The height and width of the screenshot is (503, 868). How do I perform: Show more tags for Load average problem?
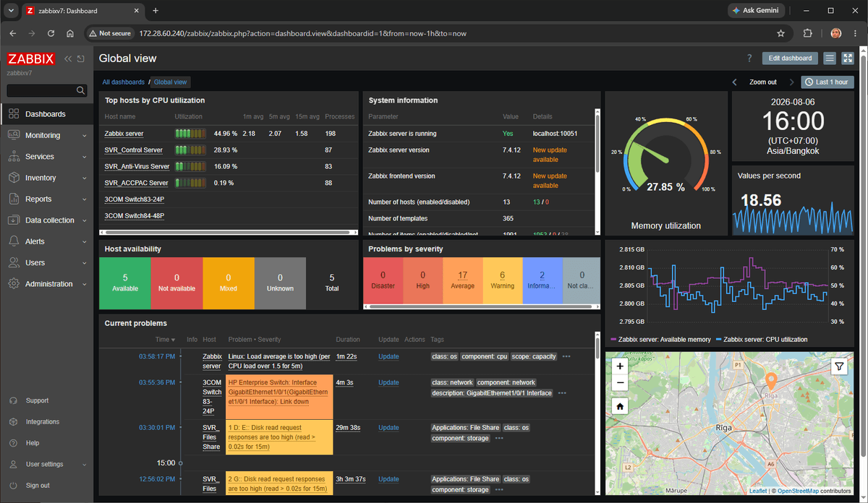566,356
